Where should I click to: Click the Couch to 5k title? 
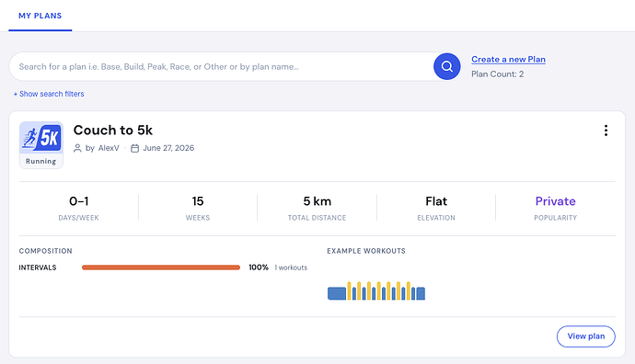[x=113, y=131]
